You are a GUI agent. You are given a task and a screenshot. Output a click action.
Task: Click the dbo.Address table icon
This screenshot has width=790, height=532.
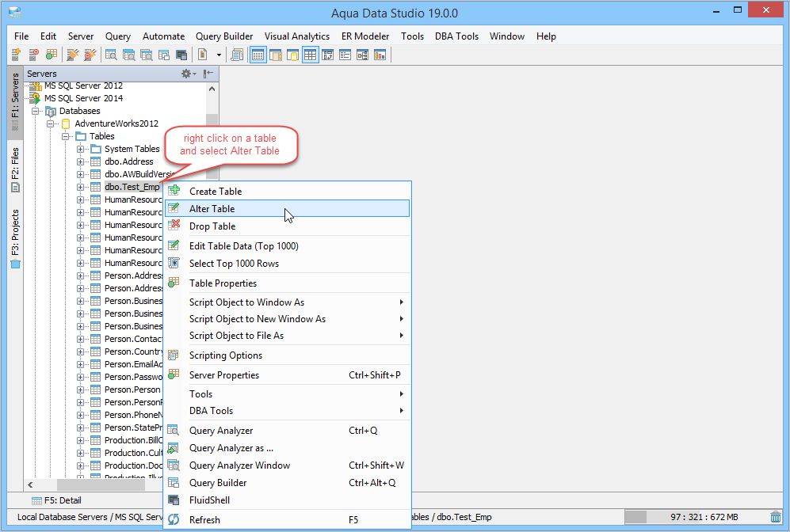point(96,161)
